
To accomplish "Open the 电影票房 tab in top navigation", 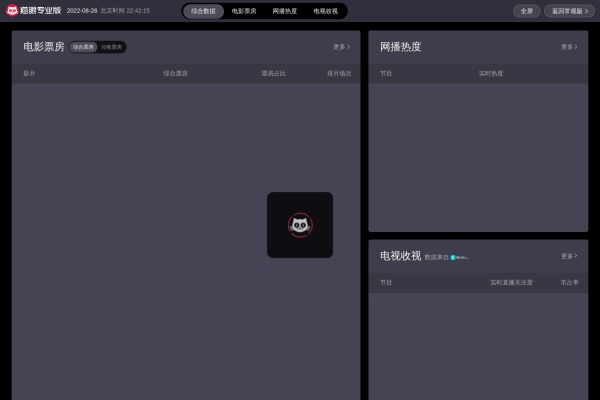I will (x=244, y=11).
